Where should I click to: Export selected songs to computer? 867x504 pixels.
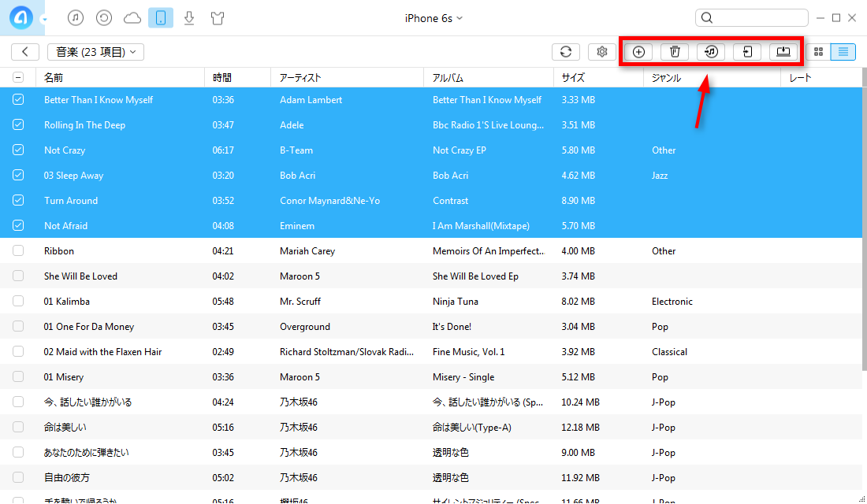(x=783, y=52)
